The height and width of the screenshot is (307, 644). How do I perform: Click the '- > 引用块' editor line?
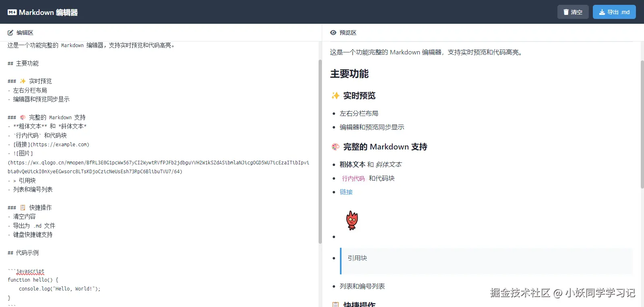point(22,180)
